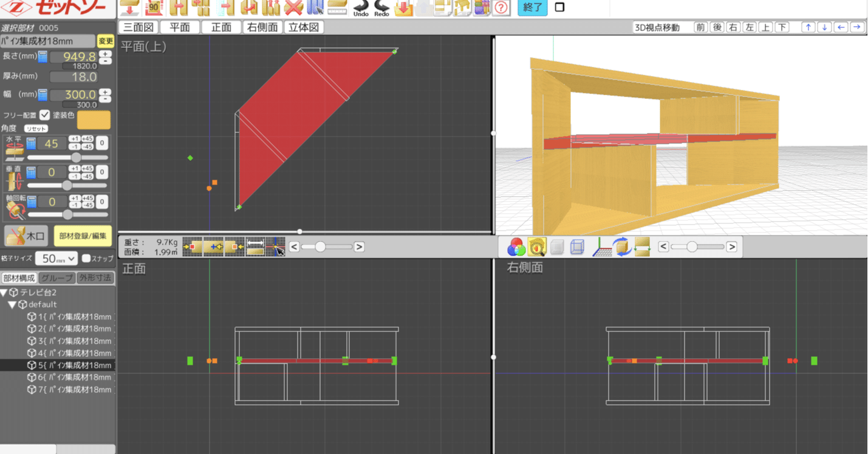Click the 前 3D view button
The width and height of the screenshot is (868, 454).
[701, 27]
